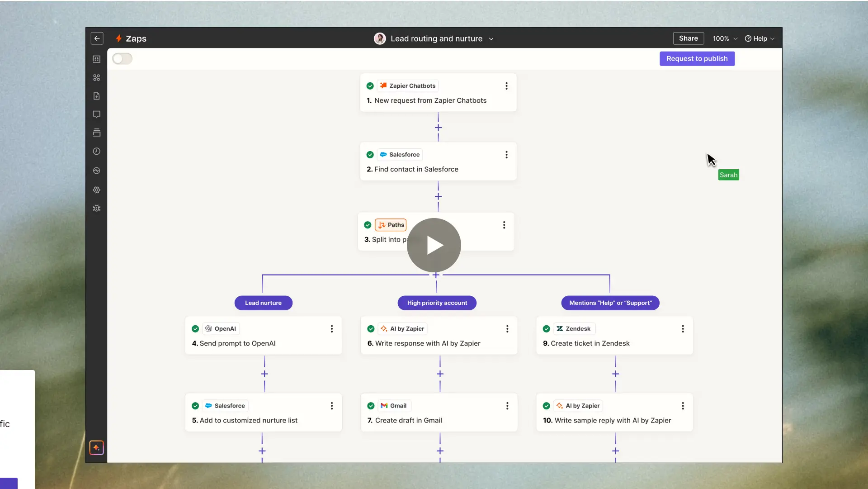
Task: Play the video overlay button
Action: (x=434, y=245)
